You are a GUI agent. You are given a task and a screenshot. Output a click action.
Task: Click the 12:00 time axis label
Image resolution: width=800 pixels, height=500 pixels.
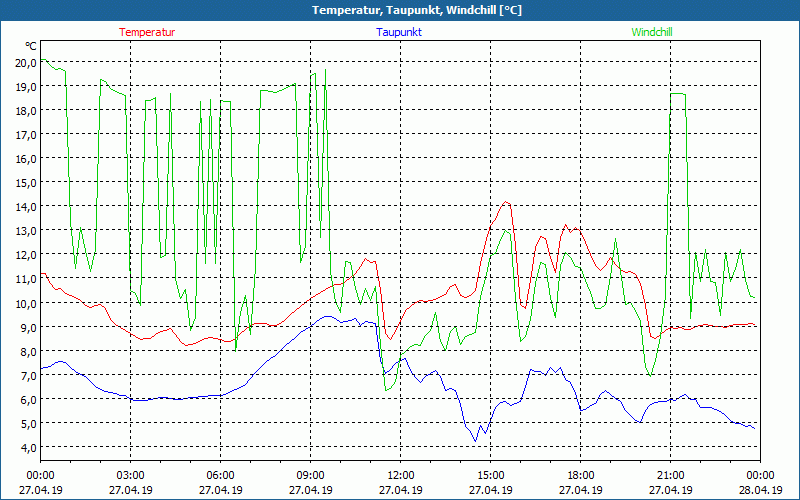pyautogui.click(x=401, y=476)
